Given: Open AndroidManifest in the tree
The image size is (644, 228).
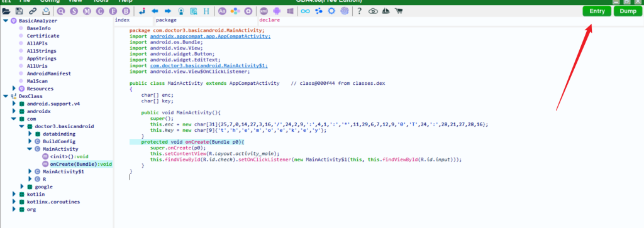Looking at the screenshot, I should tap(49, 73).
